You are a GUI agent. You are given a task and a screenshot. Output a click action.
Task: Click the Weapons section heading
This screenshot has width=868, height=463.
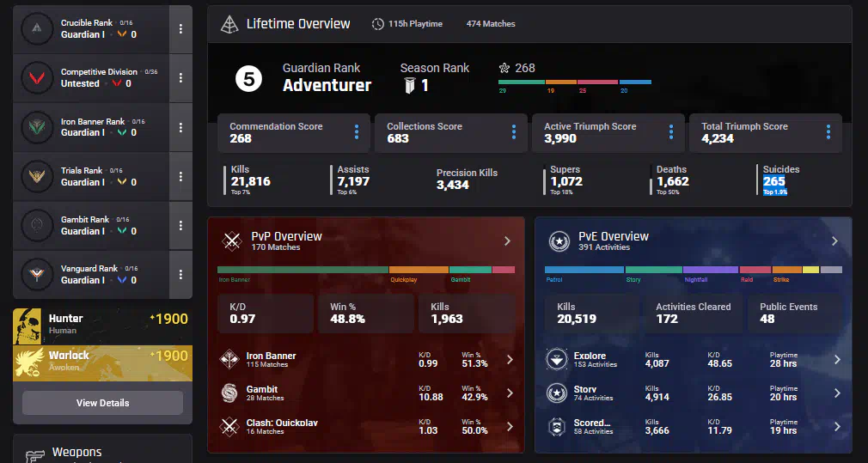pyautogui.click(x=77, y=453)
